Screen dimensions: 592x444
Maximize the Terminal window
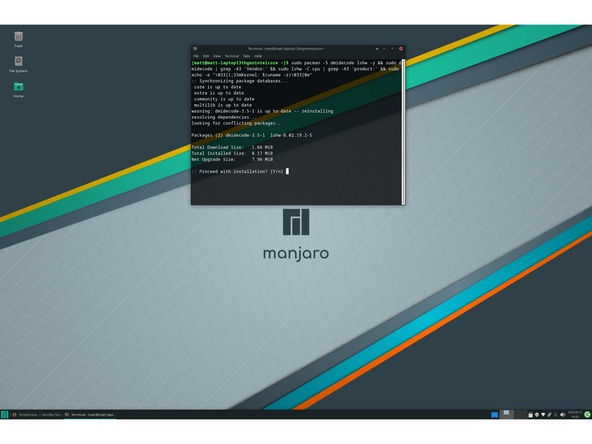pyautogui.click(x=392, y=48)
